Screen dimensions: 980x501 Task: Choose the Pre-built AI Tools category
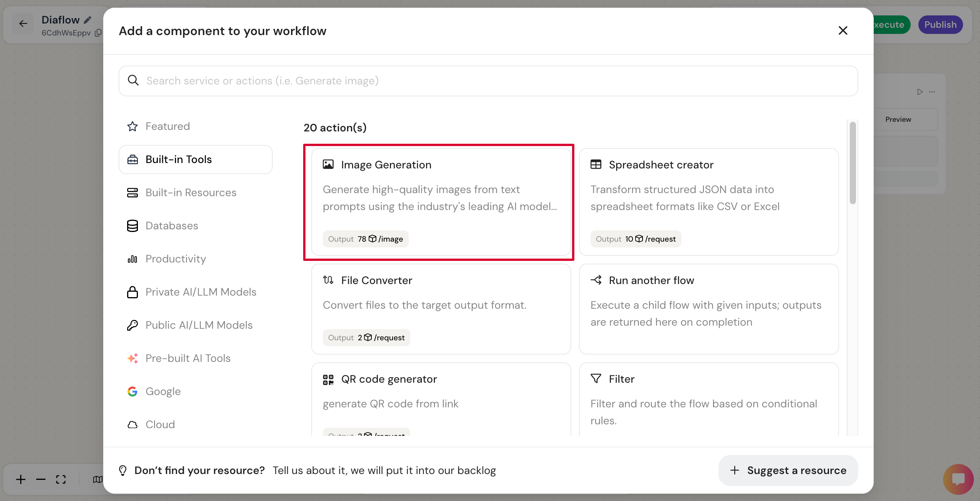pos(188,358)
